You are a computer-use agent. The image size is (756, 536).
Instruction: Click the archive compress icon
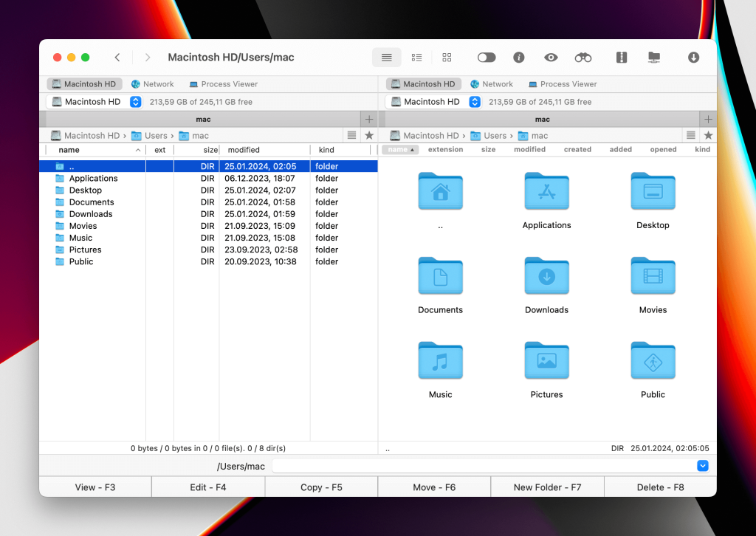coord(622,58)
